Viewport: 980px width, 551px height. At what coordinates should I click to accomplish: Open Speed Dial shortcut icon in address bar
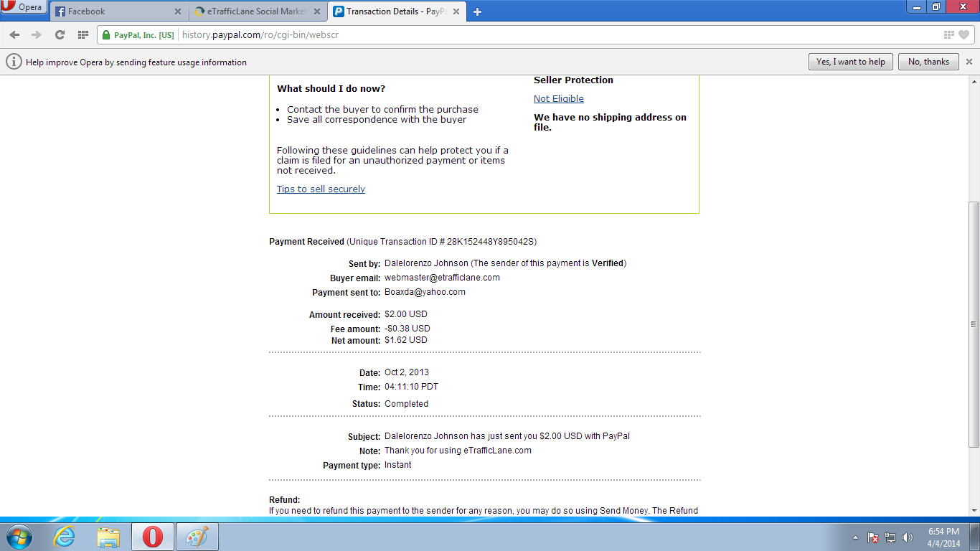(949, 34)
